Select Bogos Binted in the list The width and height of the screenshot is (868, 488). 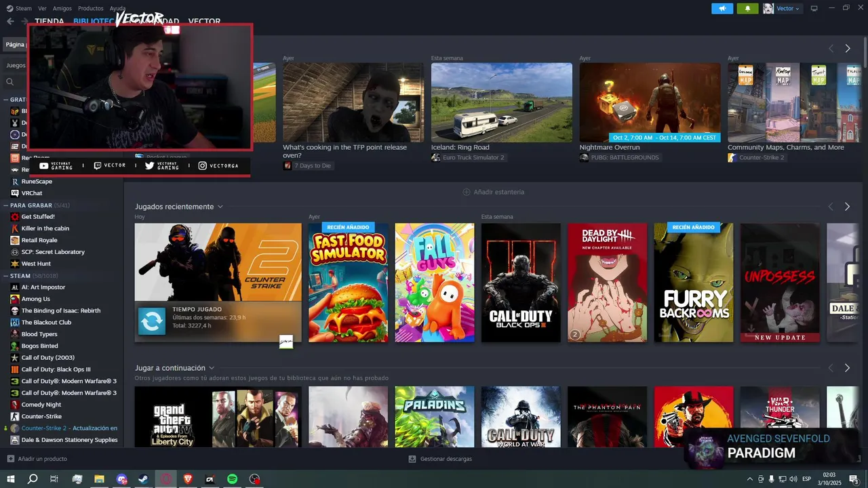[x=39, y=346]
